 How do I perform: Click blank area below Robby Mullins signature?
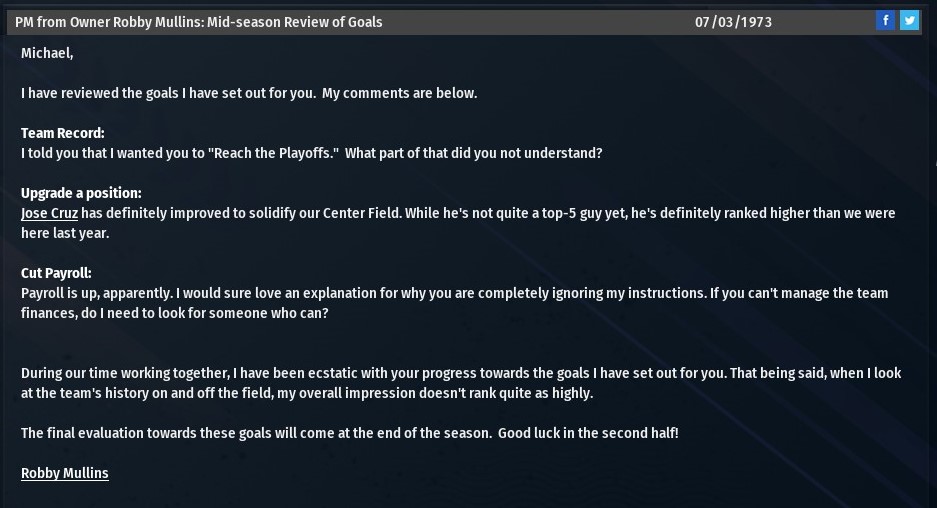click(x=400, y=494)
